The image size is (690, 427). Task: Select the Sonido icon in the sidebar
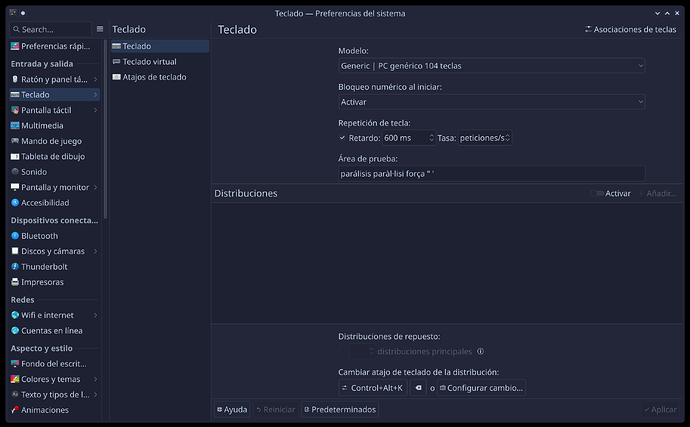click(x=15, y=172)
